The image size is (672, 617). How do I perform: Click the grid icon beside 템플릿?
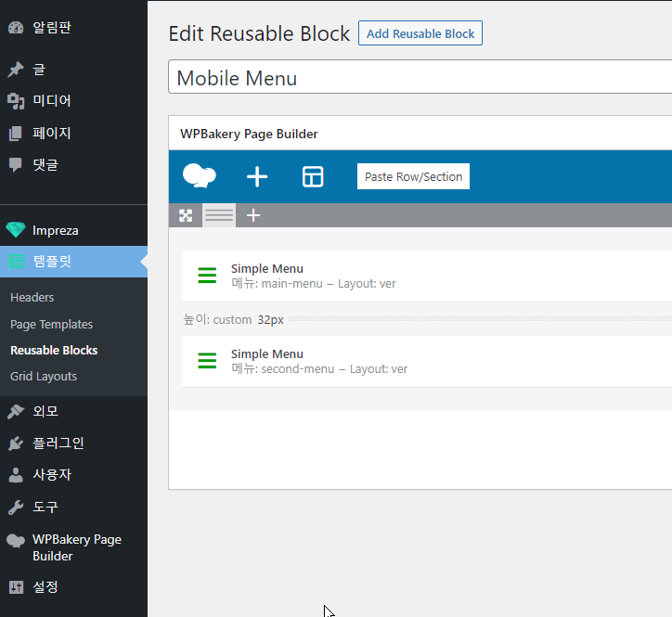[x=17, y=262]
